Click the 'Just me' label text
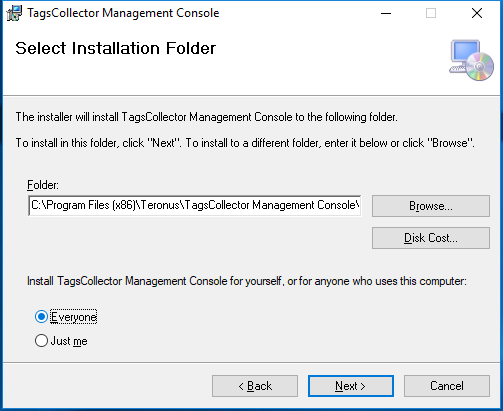Image resolution: width=503 pixels, height=411 pixels. (x=69, y=341)
